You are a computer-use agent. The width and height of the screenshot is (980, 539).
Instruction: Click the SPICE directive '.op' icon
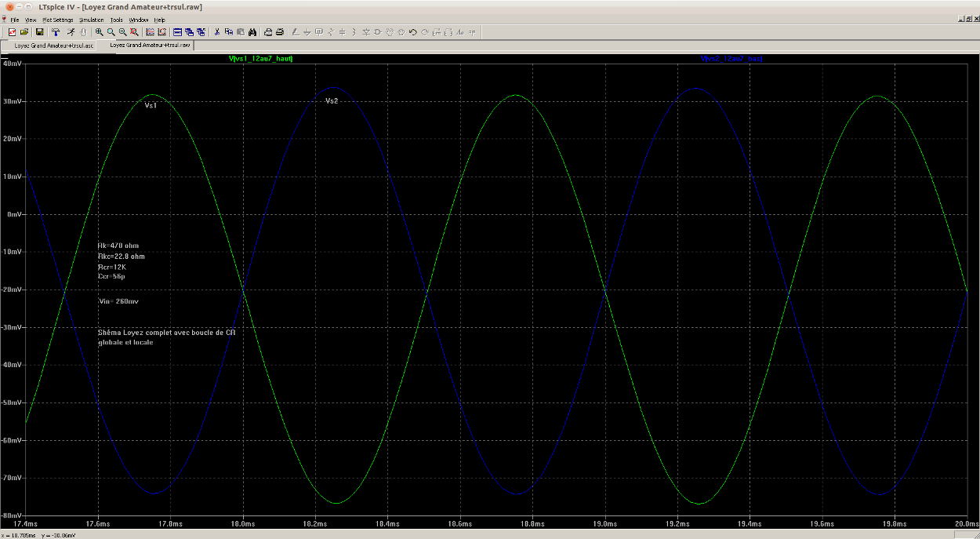pyautogui.click(x=472, y=32)
